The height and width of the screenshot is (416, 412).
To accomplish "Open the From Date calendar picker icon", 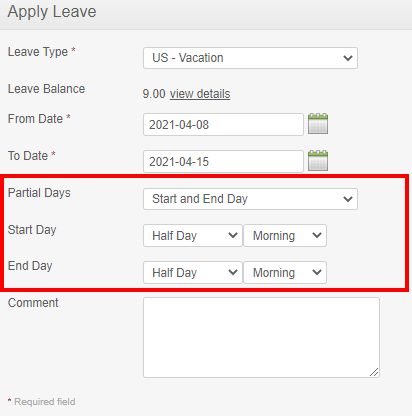I will point(318,124).
